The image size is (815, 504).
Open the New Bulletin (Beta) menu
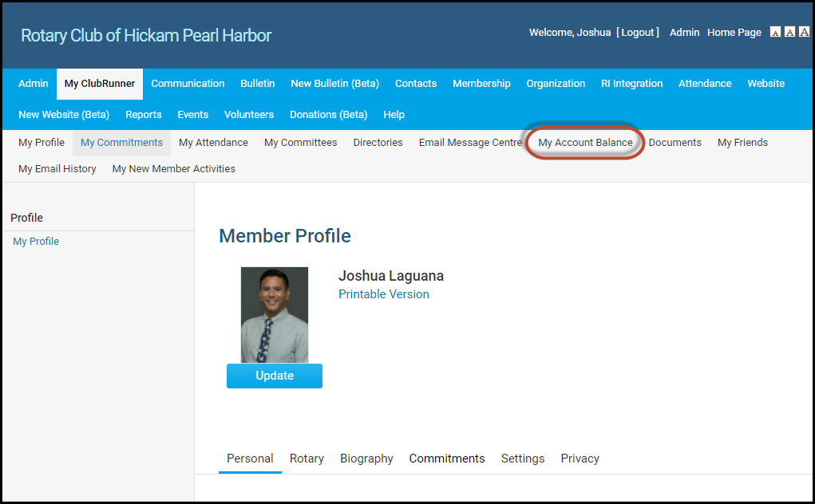pyautogui.click(x=334, y=84)
